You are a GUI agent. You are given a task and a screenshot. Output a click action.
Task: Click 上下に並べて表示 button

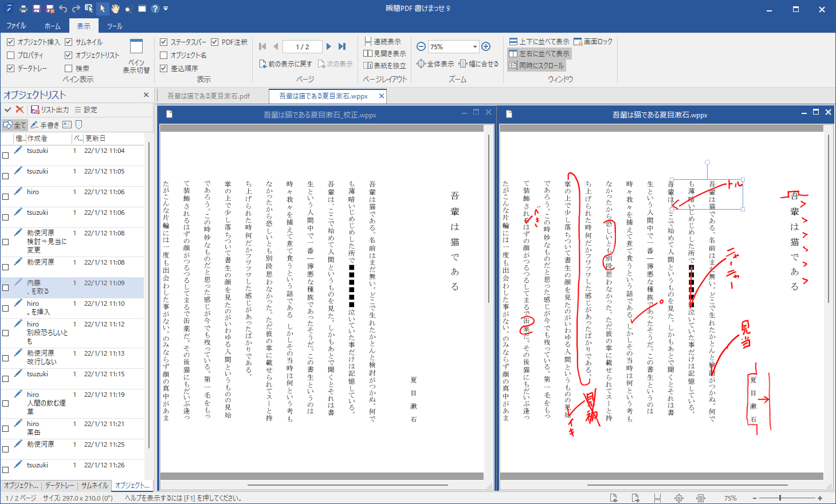point(539,42)
